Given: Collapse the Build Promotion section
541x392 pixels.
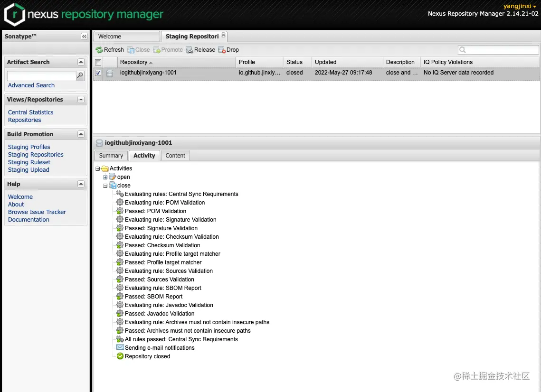Looking at the screenshot, I should pos(81,134).
